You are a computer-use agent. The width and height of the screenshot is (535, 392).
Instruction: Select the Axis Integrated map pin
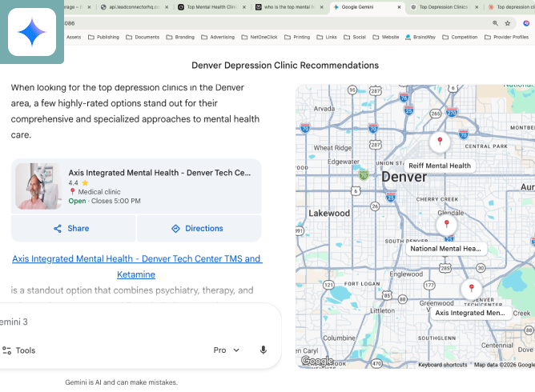coord(471,289)
